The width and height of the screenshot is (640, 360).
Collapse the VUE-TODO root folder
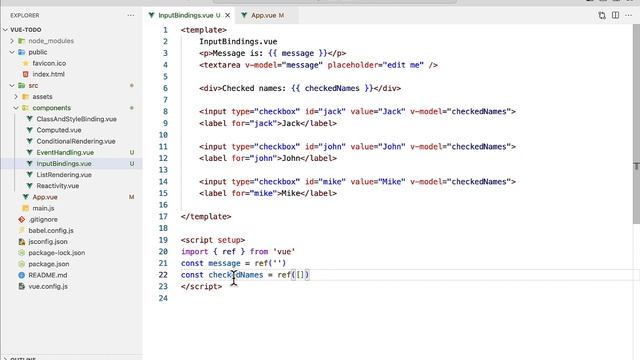pos(5,30)
